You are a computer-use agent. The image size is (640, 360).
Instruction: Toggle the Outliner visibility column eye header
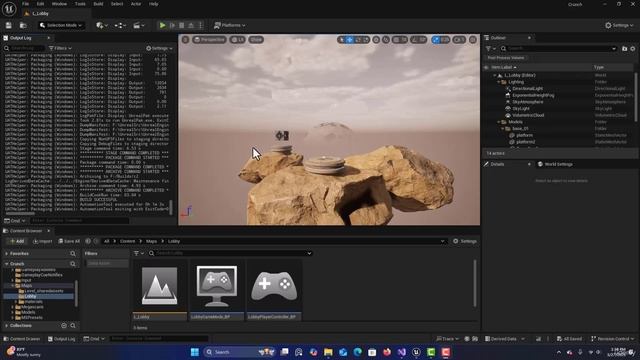[486, 67]
